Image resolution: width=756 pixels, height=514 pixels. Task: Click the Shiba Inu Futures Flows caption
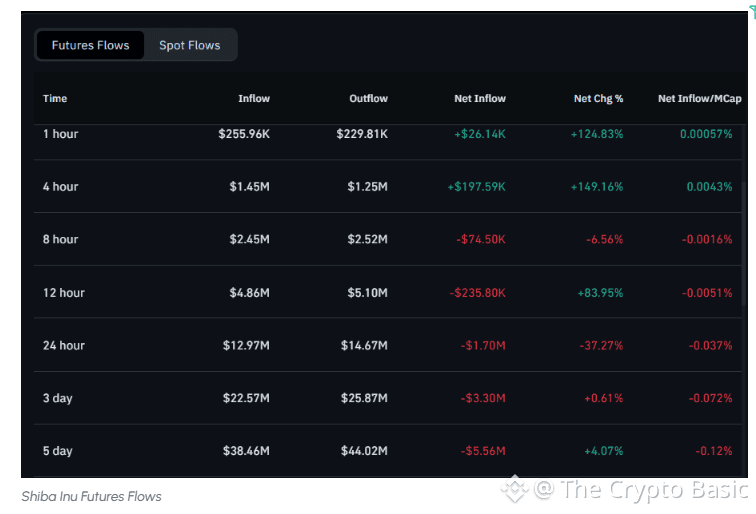click(x=91, y=496)
